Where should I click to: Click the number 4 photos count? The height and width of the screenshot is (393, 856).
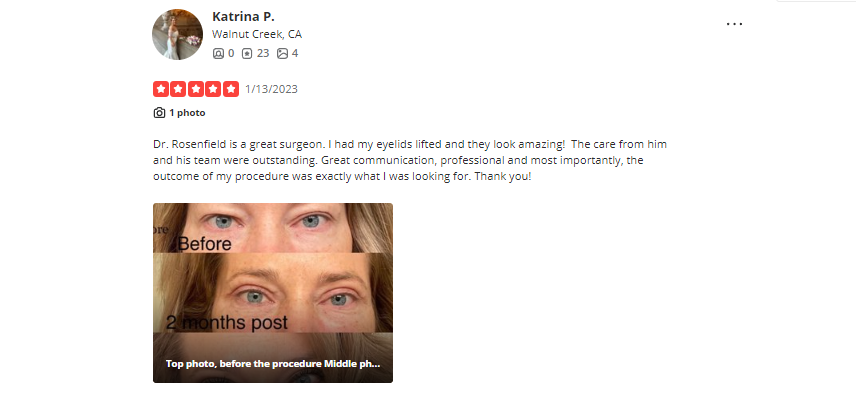295,53
